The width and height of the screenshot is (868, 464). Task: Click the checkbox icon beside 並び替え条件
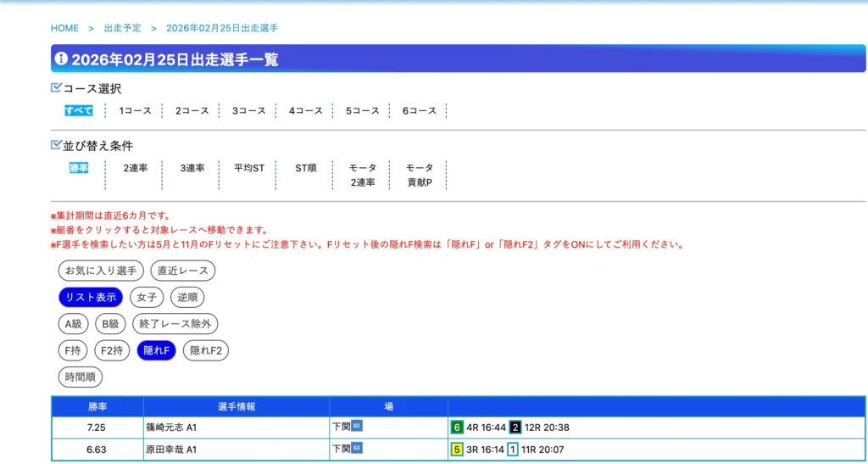tap(56, 145)
